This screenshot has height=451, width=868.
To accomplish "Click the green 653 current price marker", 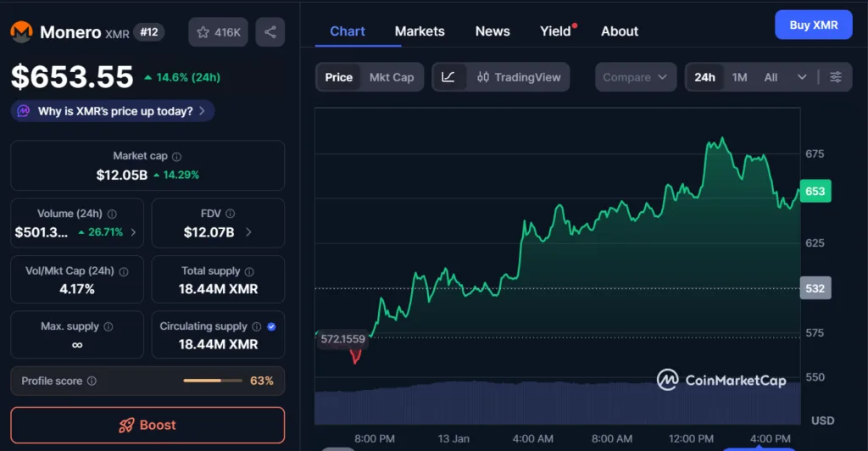I will click(x=815, y=192).
